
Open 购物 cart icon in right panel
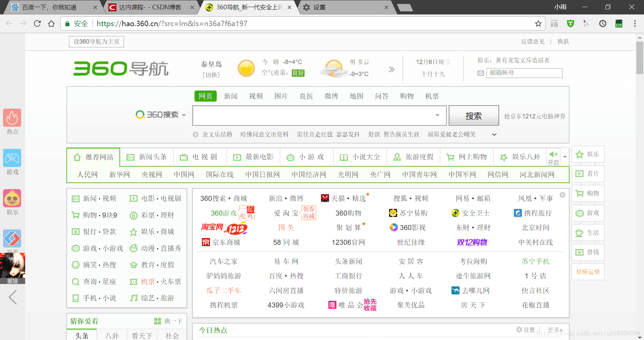579,193
